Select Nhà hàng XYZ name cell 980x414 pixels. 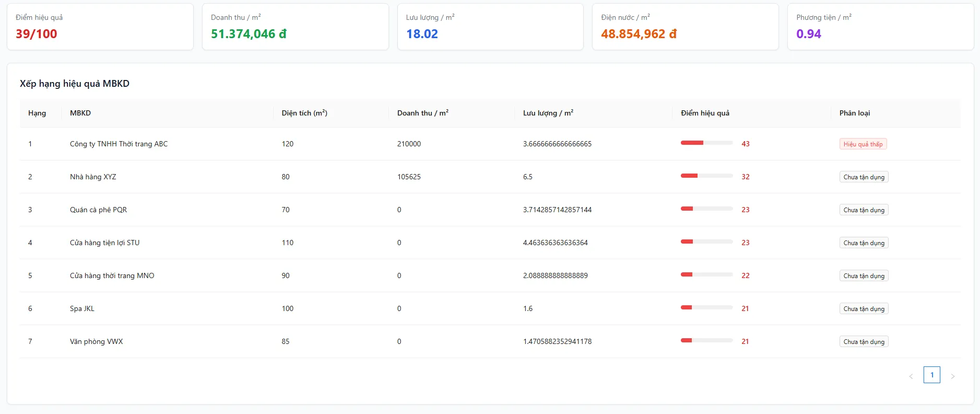(93, 177)
